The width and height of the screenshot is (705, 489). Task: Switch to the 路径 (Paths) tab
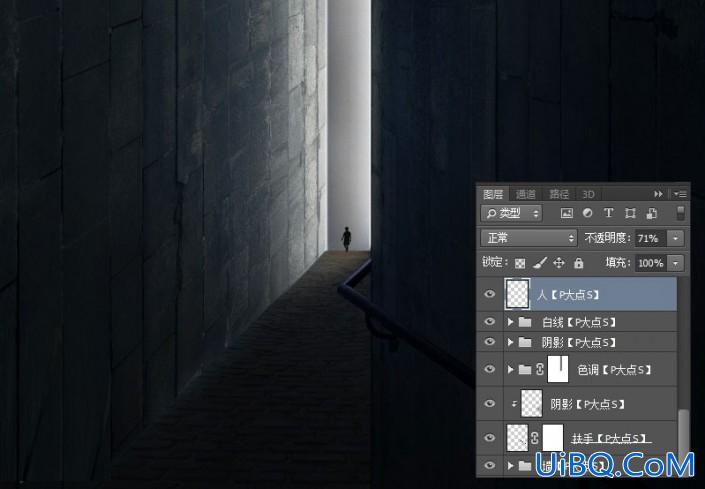click(x=559, y=194)
